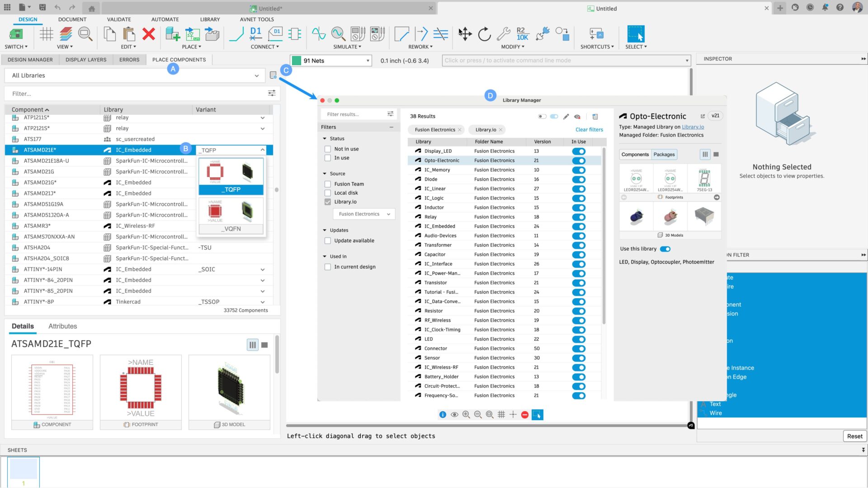Click the Clear filters link
The image size is (868, 488).
pos(589,130)
